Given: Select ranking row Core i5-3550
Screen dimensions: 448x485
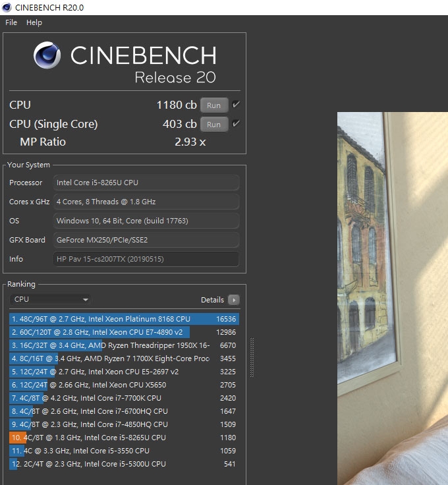Looking at the screenshot, I should pos(124,451).
